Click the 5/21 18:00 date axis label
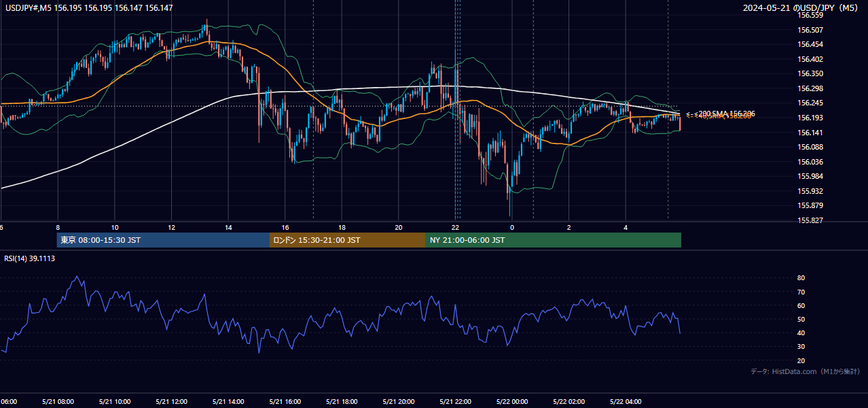 [342, 401]
